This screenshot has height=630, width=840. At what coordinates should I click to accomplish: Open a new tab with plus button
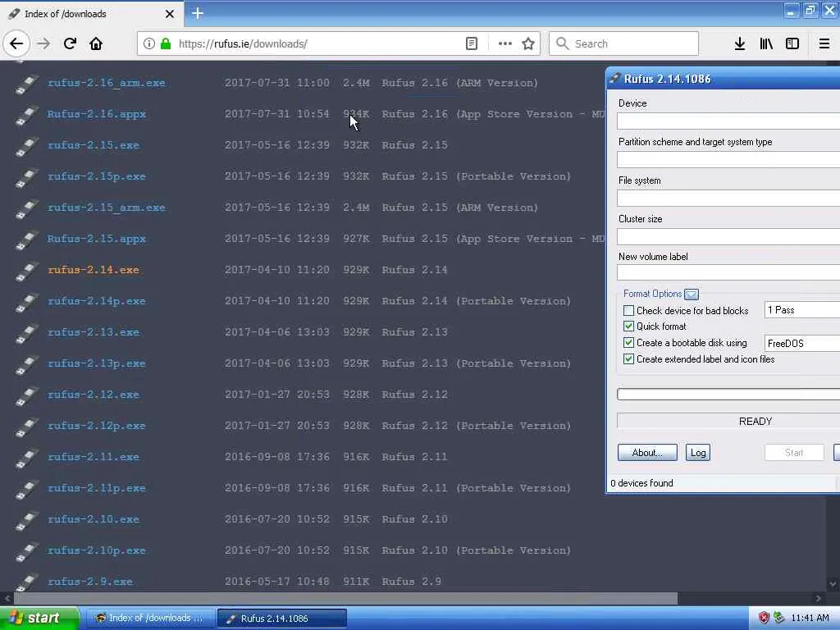coord(197,13)
